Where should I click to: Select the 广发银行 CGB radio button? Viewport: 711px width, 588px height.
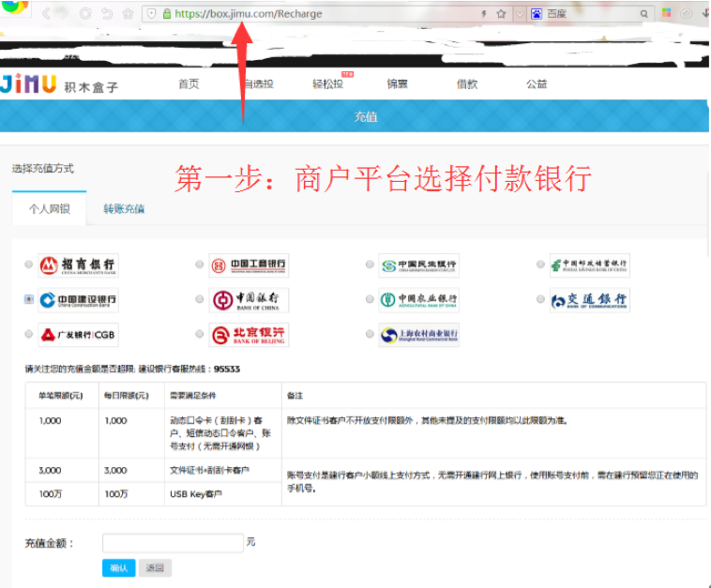(x=28, y=334)
